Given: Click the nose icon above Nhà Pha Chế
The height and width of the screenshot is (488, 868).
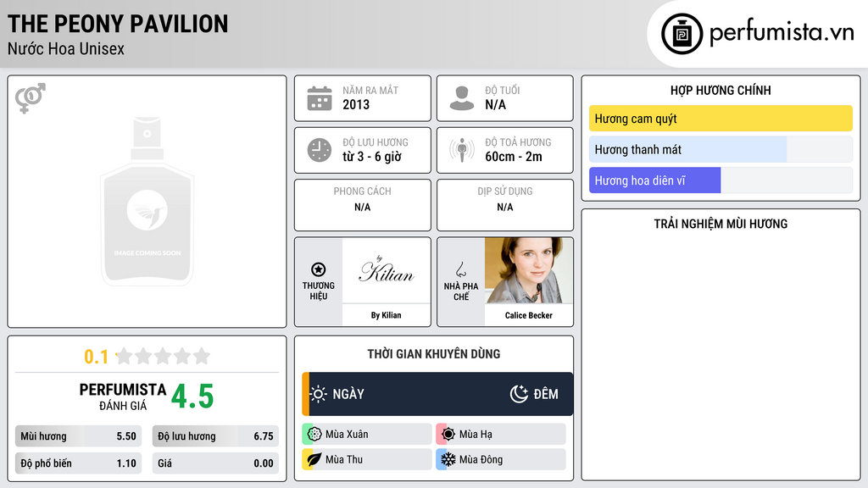Looking at the screenshot, I should (x=461, y=269).
